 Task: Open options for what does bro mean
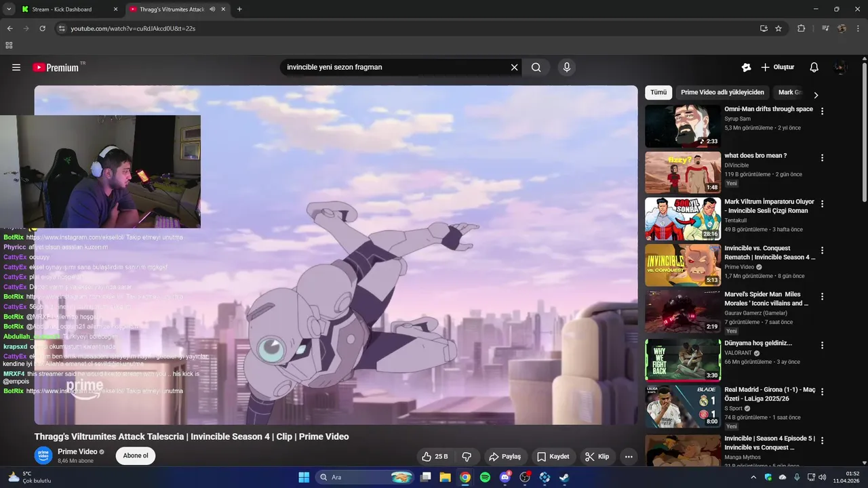click(x=822, y=158)
